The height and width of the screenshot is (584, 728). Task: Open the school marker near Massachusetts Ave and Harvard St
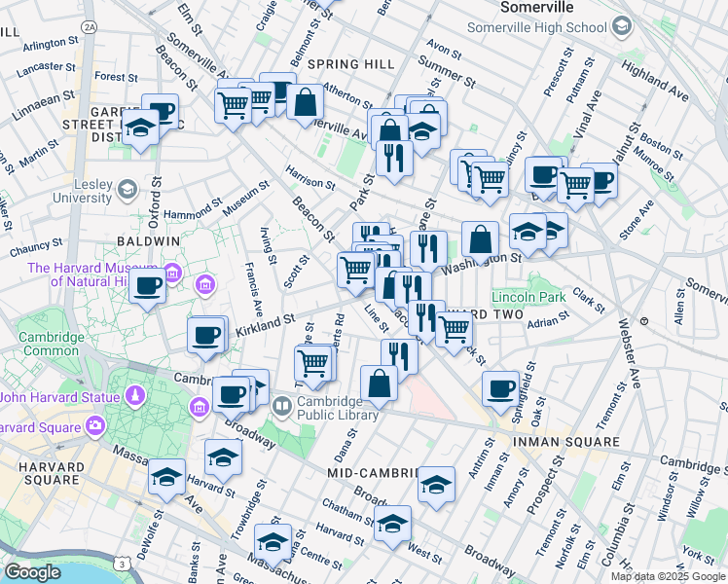[167, 479]
